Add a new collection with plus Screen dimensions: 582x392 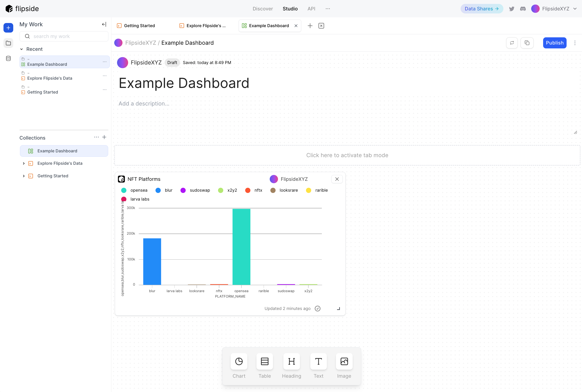(104, 137)
